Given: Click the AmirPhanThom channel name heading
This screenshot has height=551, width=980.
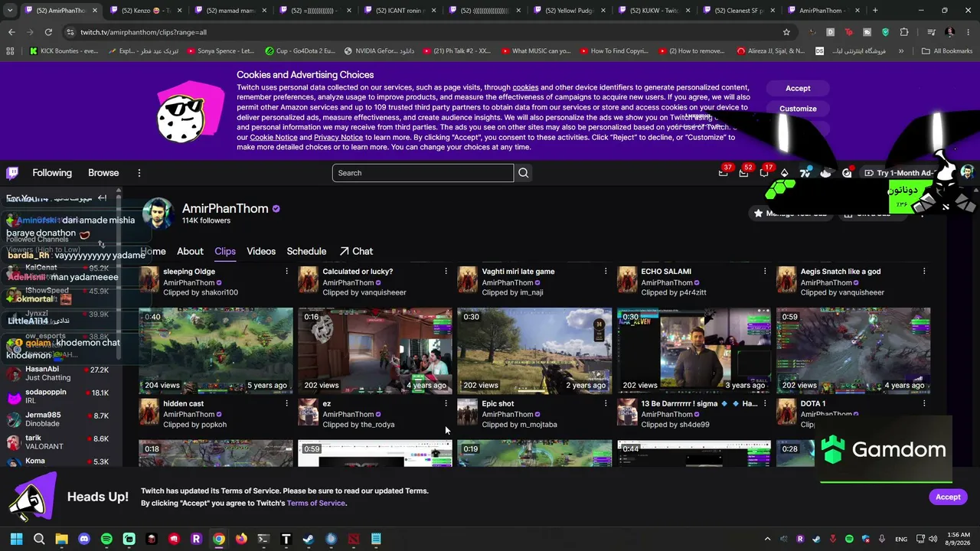Looking at the screenshot, I should pyautogui.click(x=225, y=208).
